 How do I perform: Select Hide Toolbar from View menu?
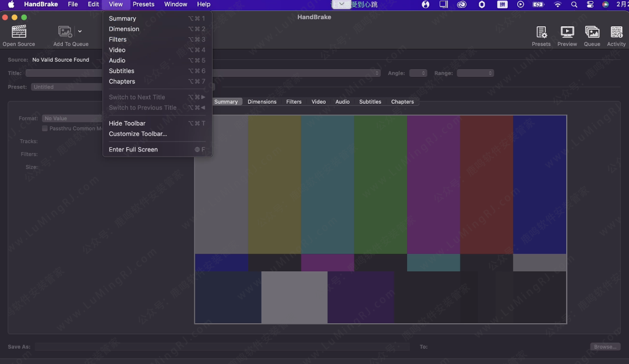point(127,123)
